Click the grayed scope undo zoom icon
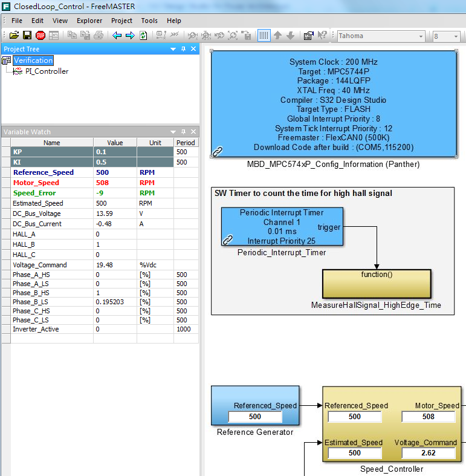The image size is (466, 476). [219, 36]
